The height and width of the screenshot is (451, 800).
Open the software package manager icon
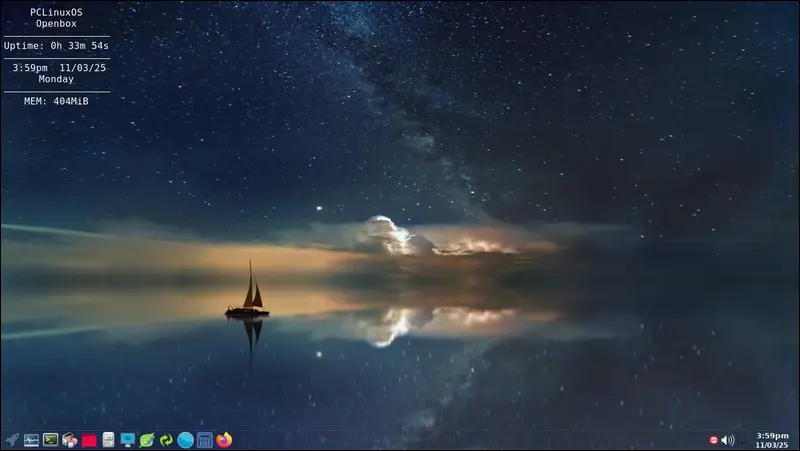click(70, 440)
